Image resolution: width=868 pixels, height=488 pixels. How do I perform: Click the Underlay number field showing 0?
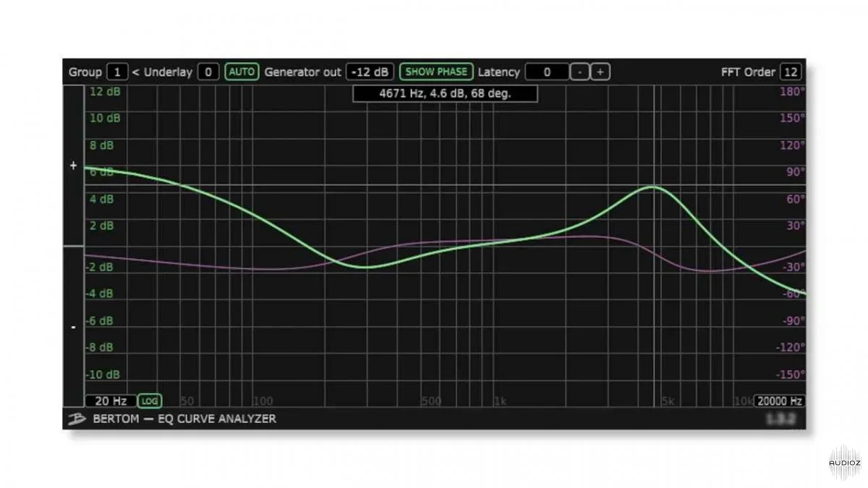click(208, 72)
